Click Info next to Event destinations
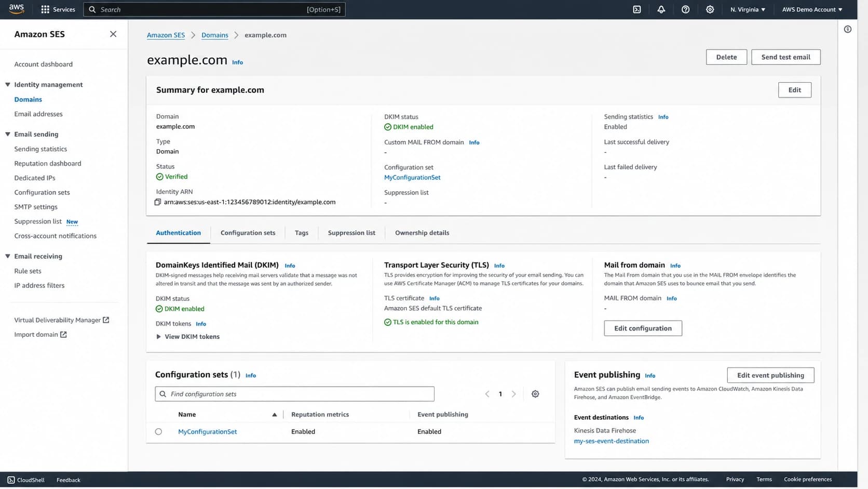The image size is (868, 489). pyautogui.click(x=639, y=418)
